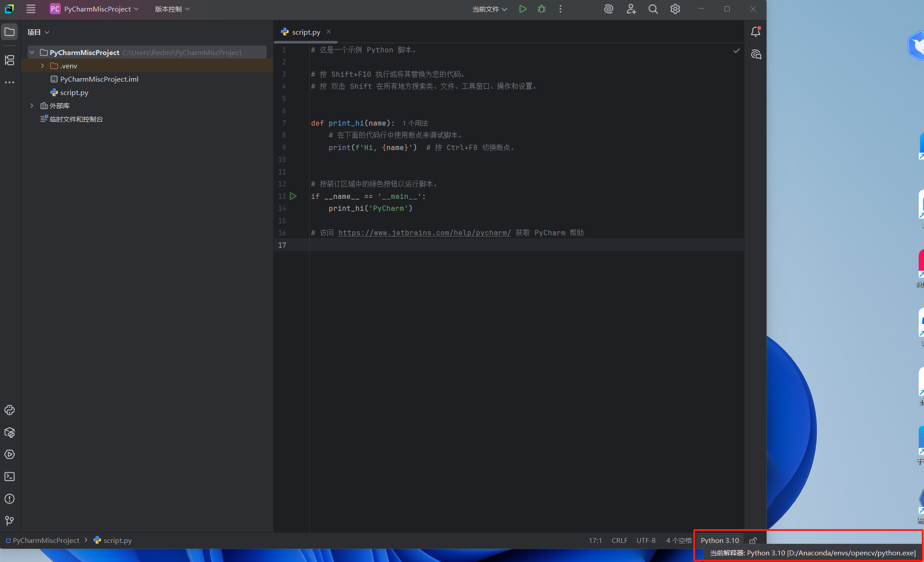Open the Notifications bell panel

point(755,32)
